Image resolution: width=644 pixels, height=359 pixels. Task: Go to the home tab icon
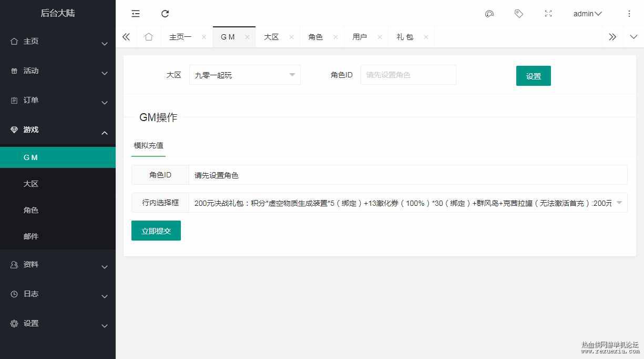[149, 37]
